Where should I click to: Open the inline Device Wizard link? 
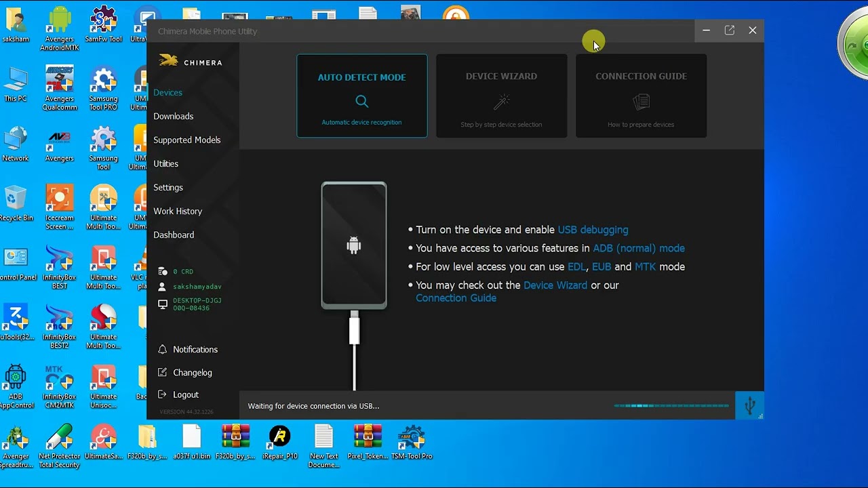[x=555, y=285]
